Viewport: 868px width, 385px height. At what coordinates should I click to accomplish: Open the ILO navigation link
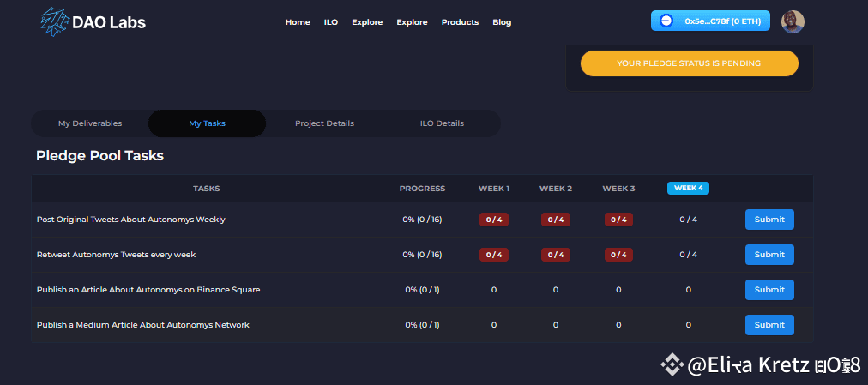pyautogui.click(x=331, y=22)
